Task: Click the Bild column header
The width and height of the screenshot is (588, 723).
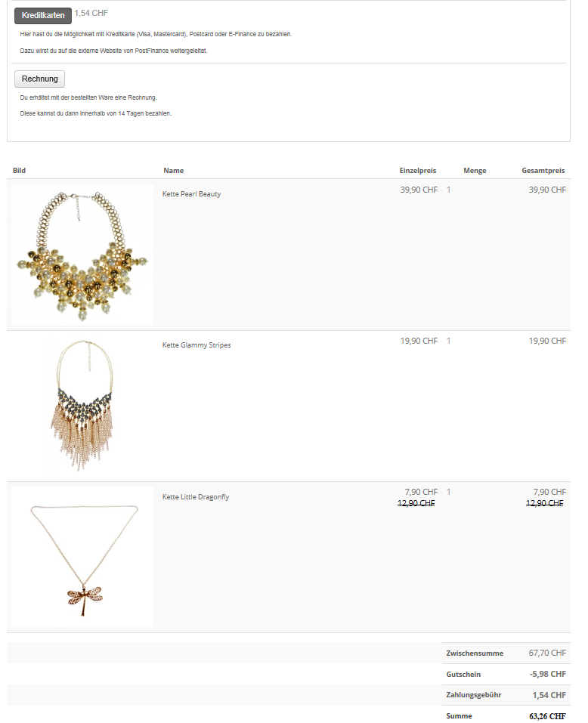Action: point(20,171)
